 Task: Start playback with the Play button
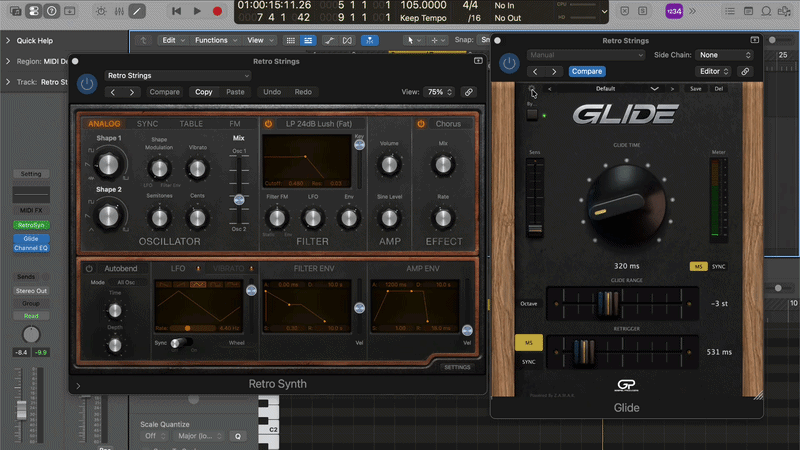coord(197,11)
